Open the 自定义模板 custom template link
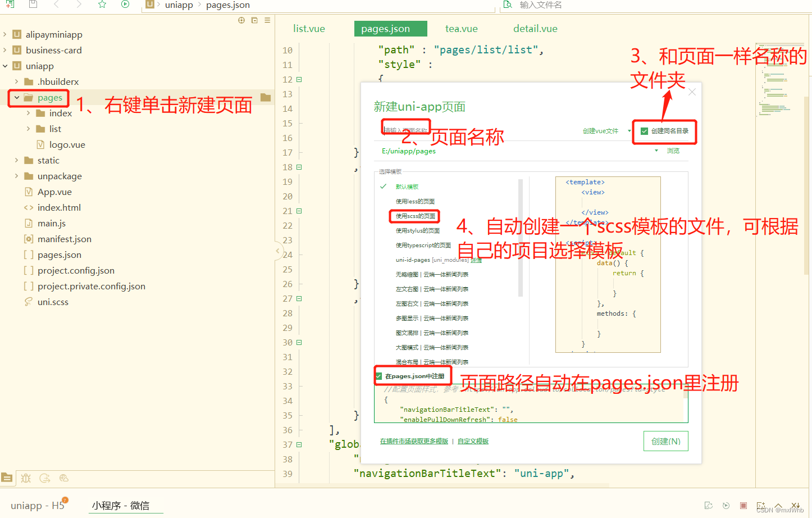812x518 pixels. click(473, 441)
